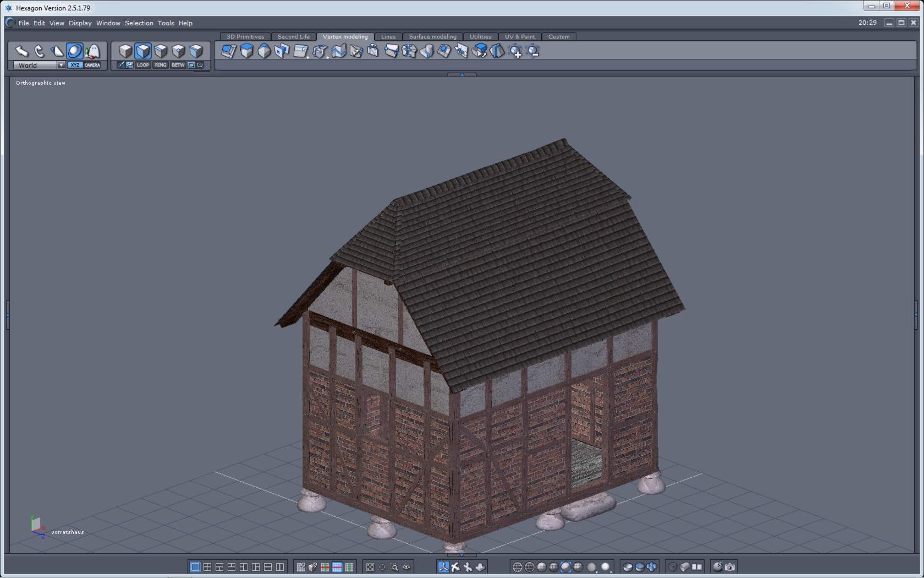Toggle CAMERA manipulator mode
This screenshot has width=924, height=578.
pyautogui.click(x=92, y=65)
